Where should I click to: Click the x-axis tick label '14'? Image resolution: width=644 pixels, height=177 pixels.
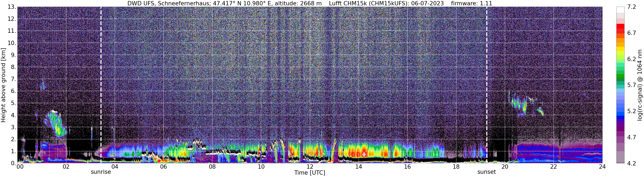pyautogui.click(x=358, y=167)
